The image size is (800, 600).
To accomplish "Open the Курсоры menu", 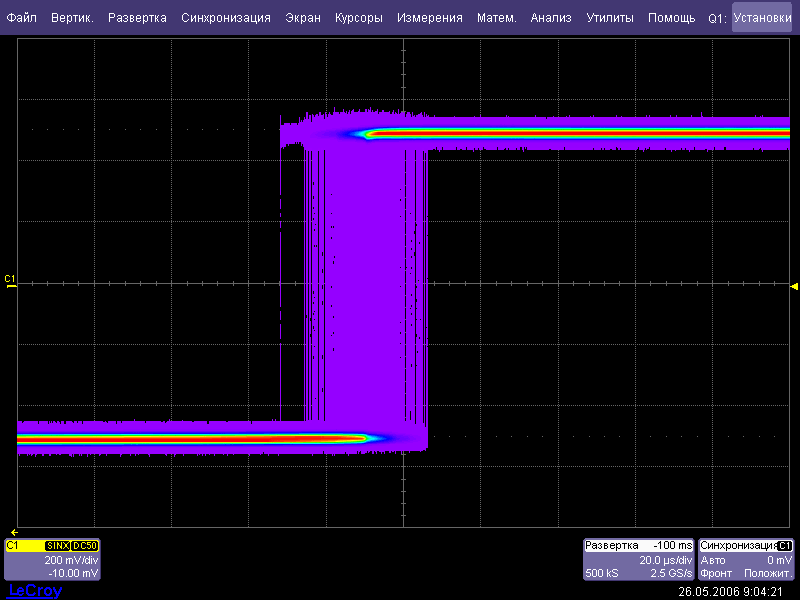I will 359,18.
